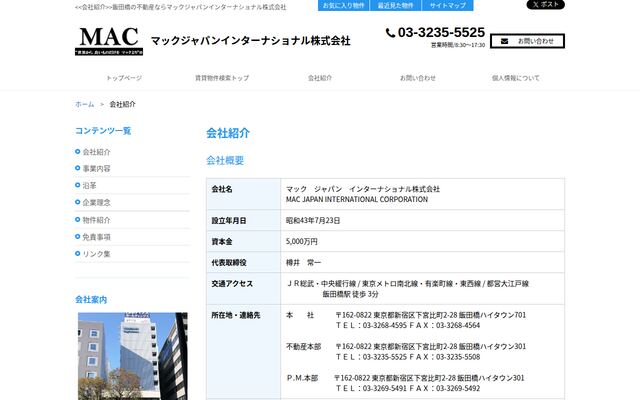Click the 営業時間 hours text under phone

tap(458, 45)
